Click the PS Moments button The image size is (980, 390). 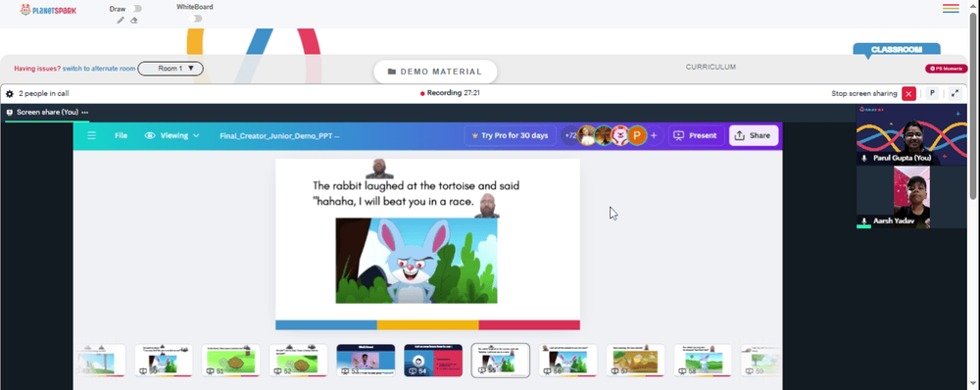click(x=947, y=69)
